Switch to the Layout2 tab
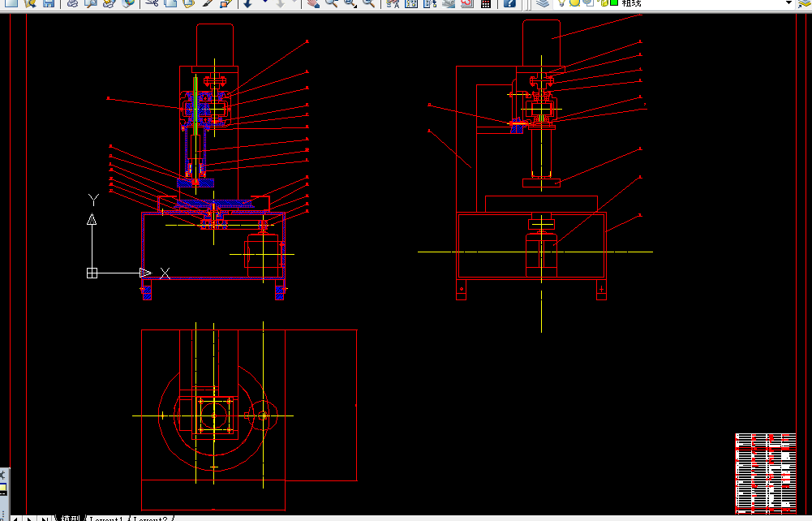This screenshot has width=812, height=521. click(151, 518)
